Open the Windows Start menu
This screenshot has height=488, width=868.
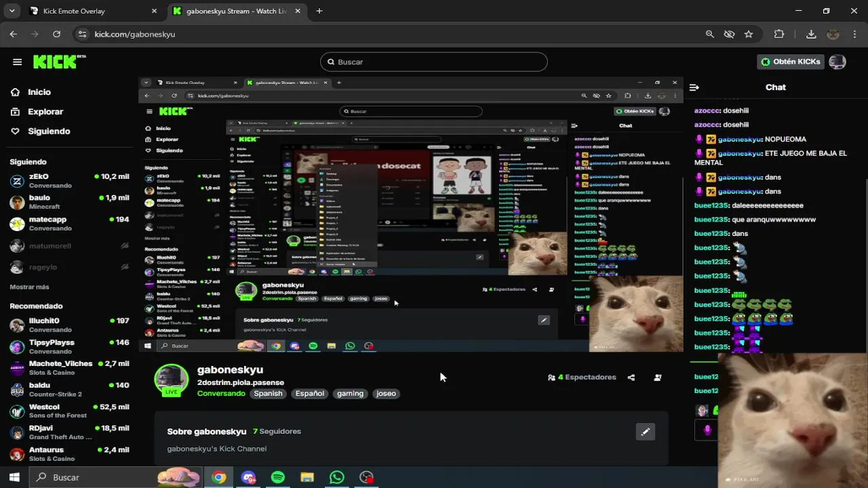(x=14, y=477)
